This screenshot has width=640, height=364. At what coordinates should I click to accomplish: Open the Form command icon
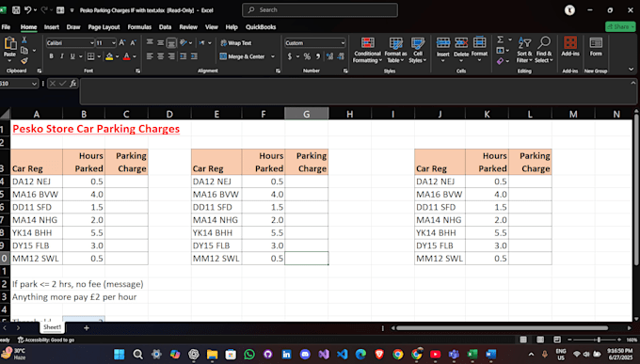(596, 46)
